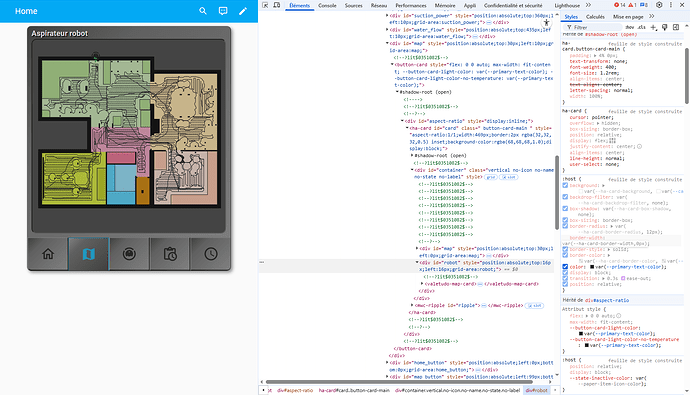Uncheck the color primary-text-color checkbox
The width and height of the screenshot is (690, 395).
coord(565,267)
